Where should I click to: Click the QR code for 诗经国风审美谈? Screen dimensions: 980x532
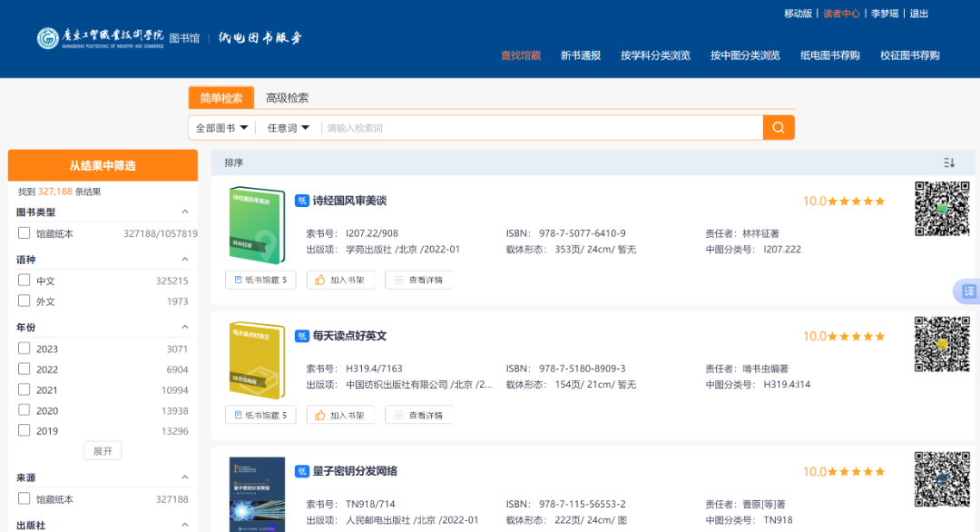tap(942, 209)
